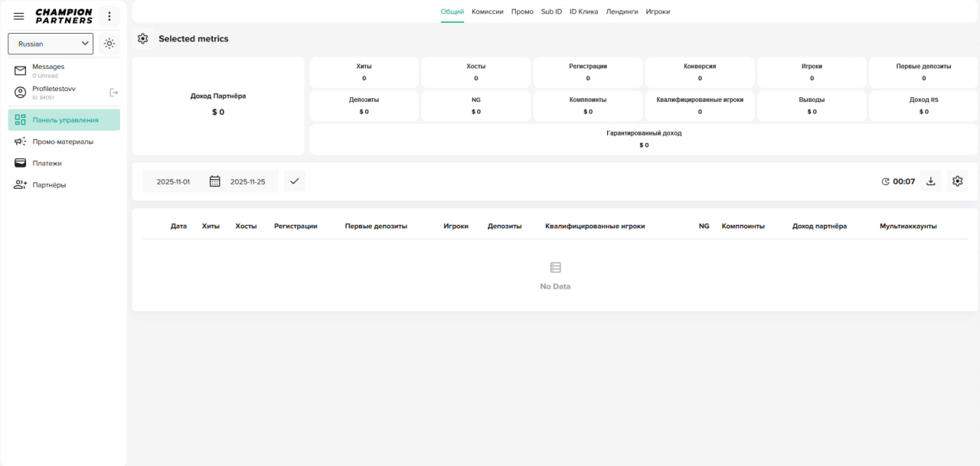The width and height of the screenshot is (980, 466).
Task: Expand the Russian language dropdown
Action: point(51,44)
